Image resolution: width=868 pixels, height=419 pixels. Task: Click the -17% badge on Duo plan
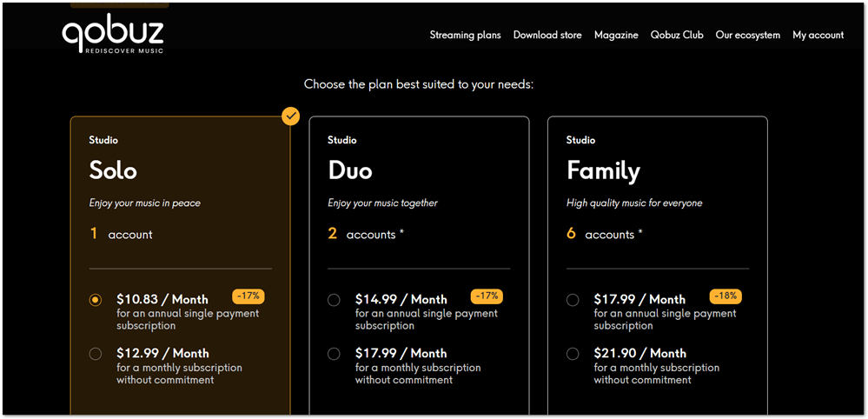click(487, 296)
